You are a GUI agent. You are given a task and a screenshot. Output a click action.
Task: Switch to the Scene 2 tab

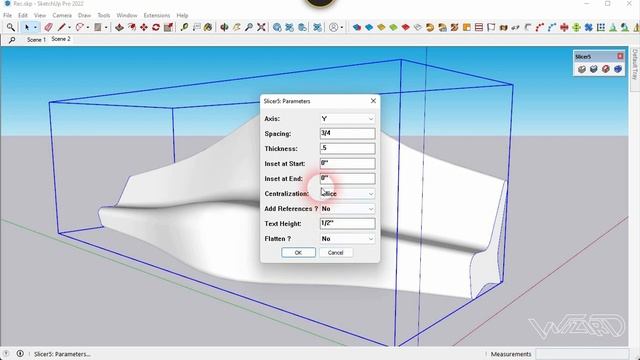pyautogui.click(x=61, y=39)
